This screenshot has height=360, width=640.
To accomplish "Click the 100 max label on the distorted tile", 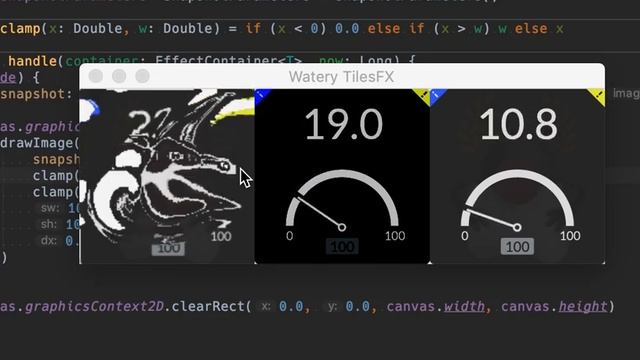I will point(221,236).
